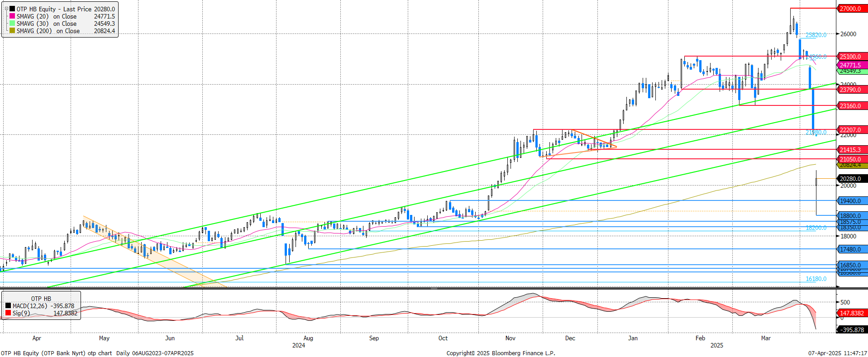Click the black -395.878 MACD axis label
Screen dimensions: 868x357
(x=852, y=330)
